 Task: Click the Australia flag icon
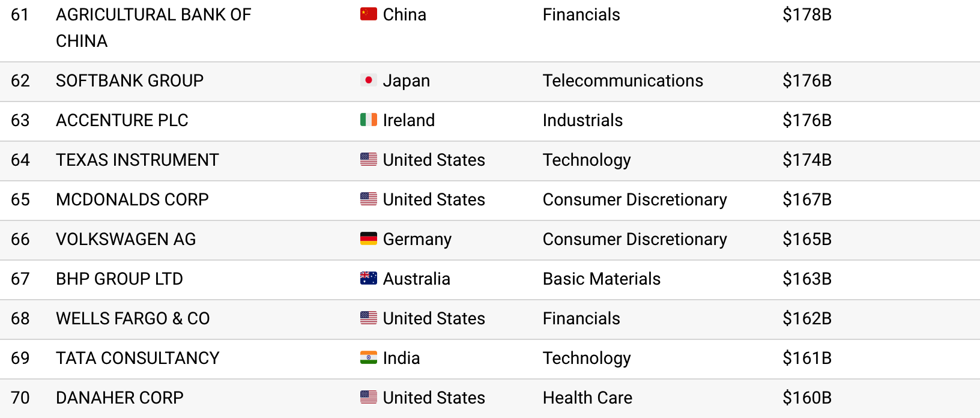[x=368, y=279]
